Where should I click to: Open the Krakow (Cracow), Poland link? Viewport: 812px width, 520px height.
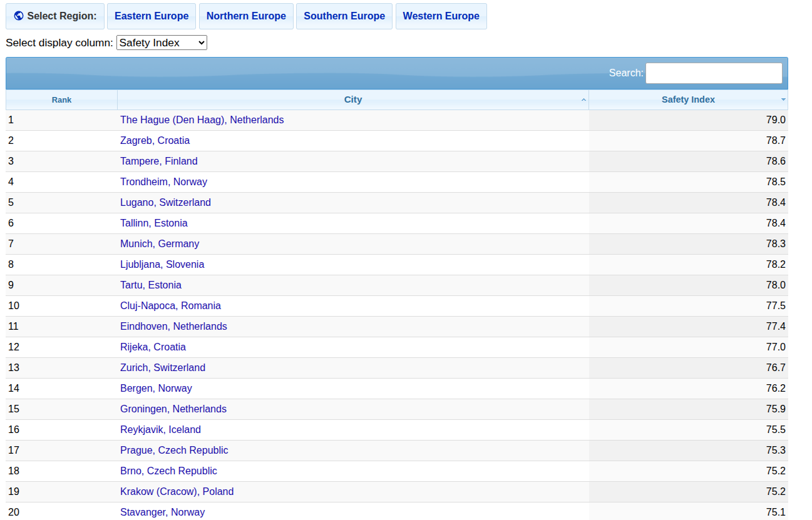click(x=177, y=492)
